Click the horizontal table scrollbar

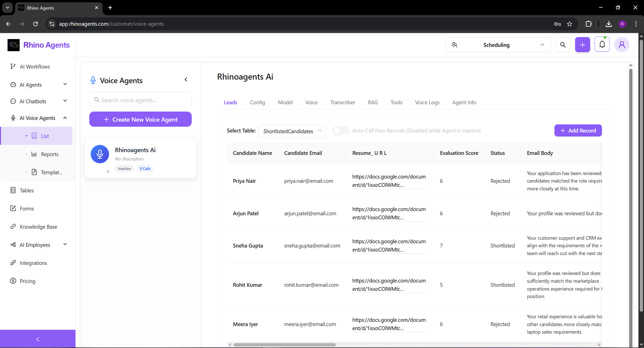pos(285,345)
